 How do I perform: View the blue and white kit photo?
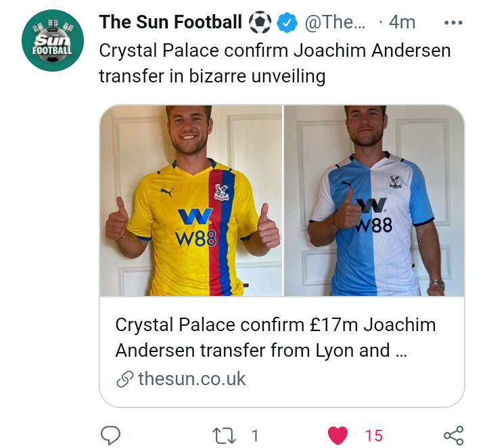coord(374,201)
